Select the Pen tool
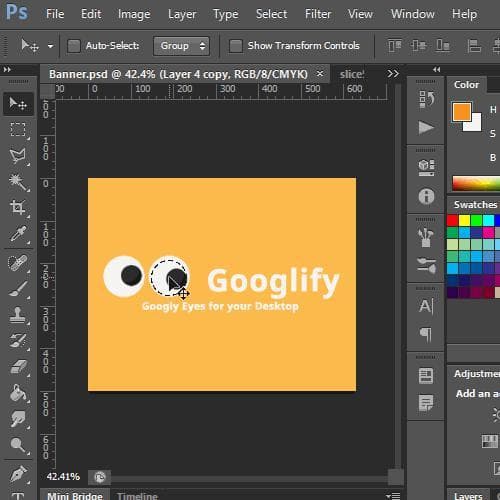Image resolution: width=500 pixels, height=500 pixels. point(18,474)
